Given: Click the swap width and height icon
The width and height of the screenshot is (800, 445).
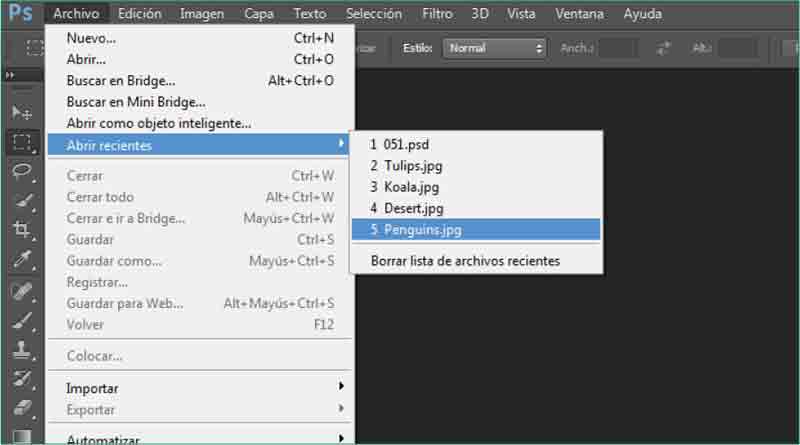Looking at the screenshot, I should [x=662, y=48].
